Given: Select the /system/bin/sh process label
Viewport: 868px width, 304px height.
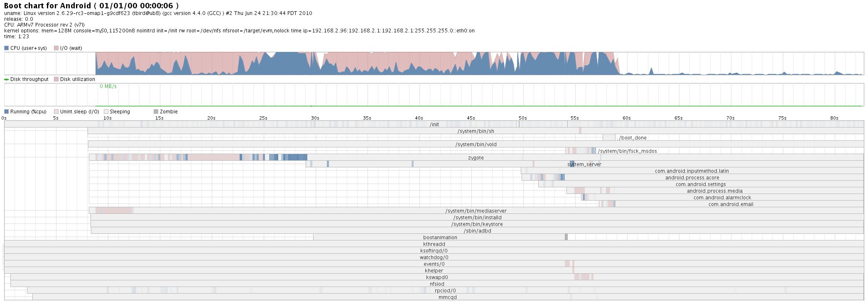Looking at the screenshot, I should pyautogui.click(x=476, y=131).
